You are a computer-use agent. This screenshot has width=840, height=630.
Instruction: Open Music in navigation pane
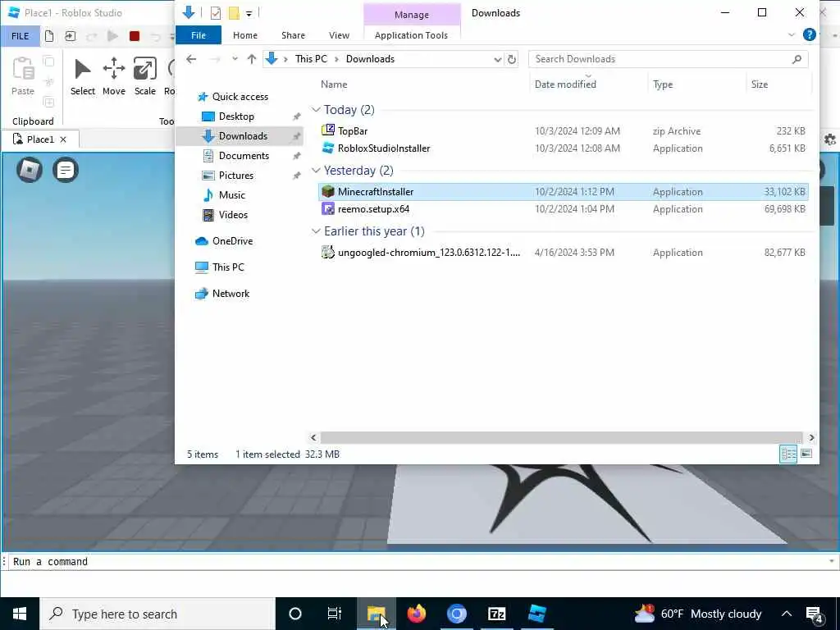[x=231, y=195]
